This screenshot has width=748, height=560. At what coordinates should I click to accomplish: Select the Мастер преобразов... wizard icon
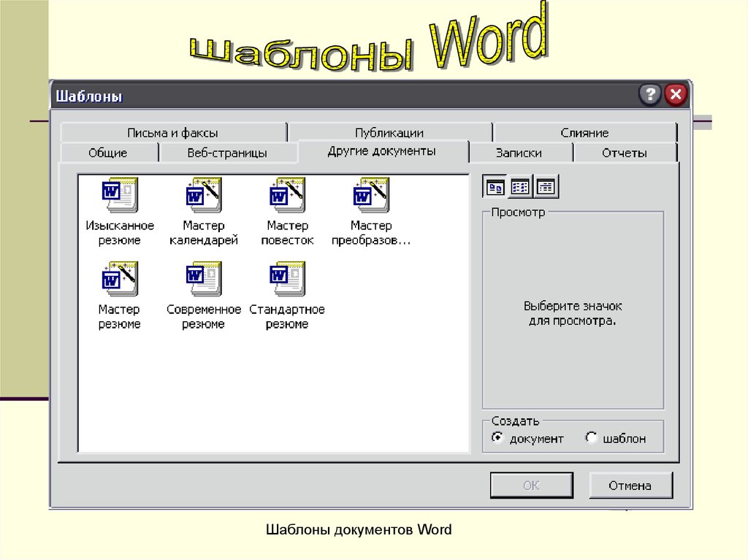pos(371,195)
